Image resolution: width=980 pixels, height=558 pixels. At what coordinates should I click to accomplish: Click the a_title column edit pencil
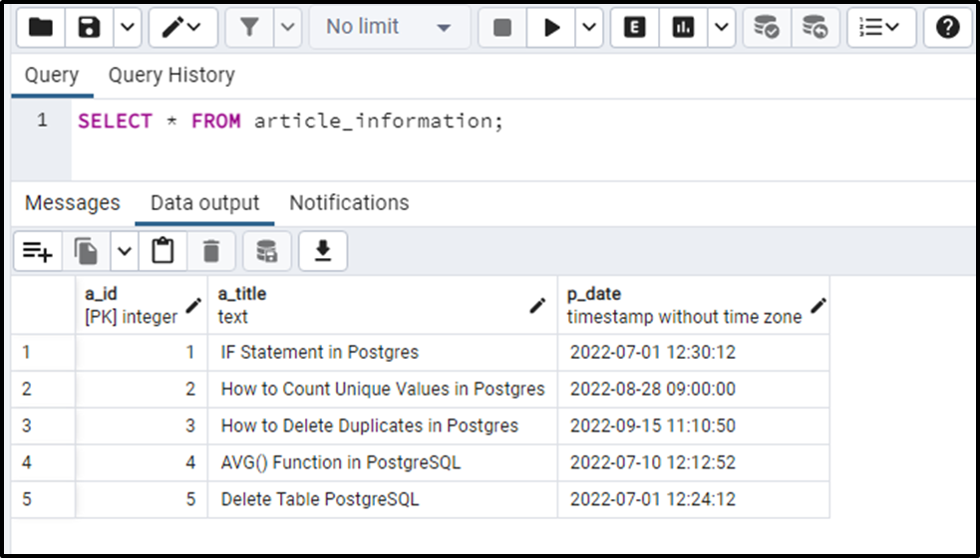pyautogui.click(x=538, y=305)
